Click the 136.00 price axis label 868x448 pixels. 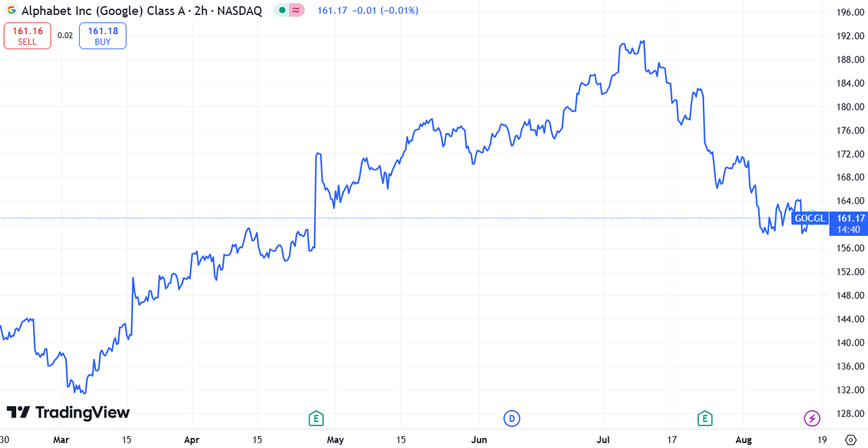[x=850, y=366]
